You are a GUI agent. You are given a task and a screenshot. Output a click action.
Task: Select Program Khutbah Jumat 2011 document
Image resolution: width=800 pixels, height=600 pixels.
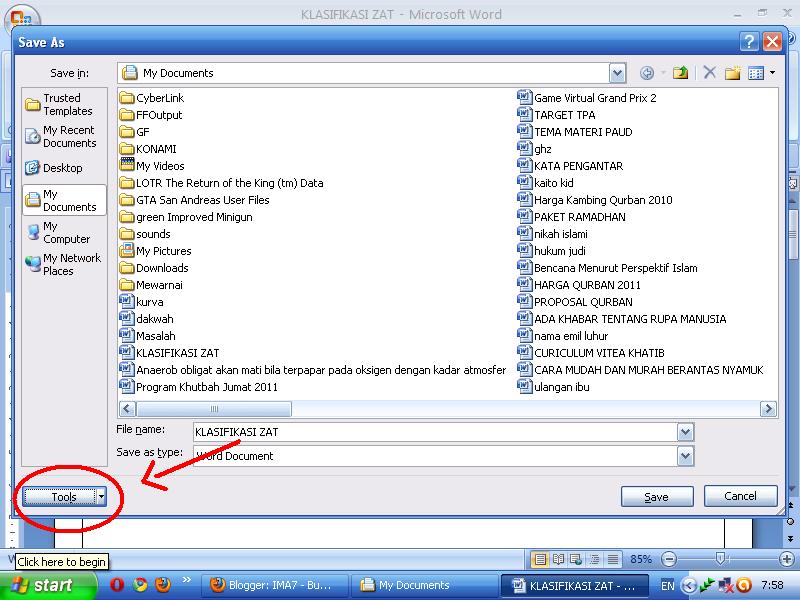[x=199, y=387]
